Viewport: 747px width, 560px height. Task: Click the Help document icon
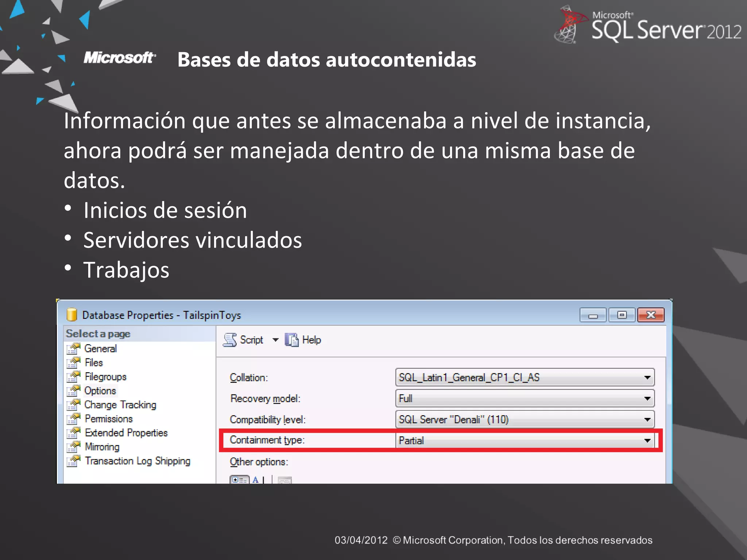[292, 340]
